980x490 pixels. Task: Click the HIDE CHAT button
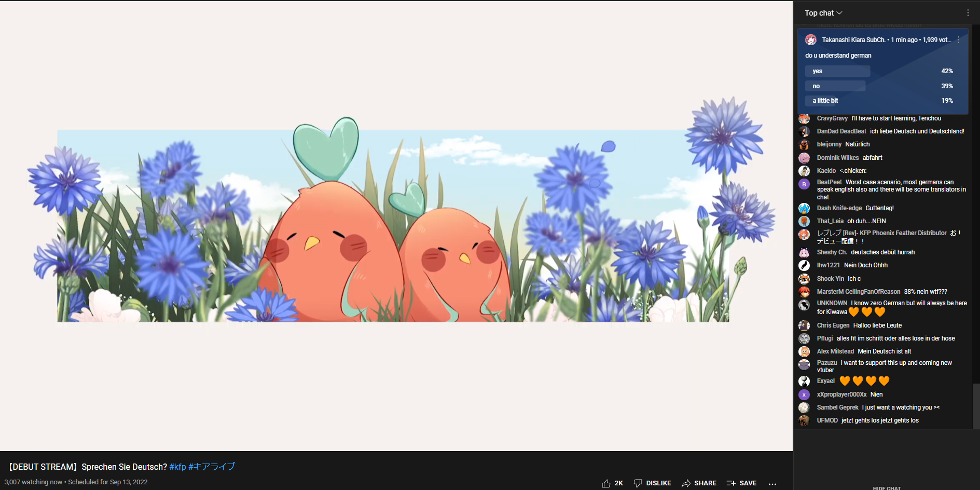point(887,488)
